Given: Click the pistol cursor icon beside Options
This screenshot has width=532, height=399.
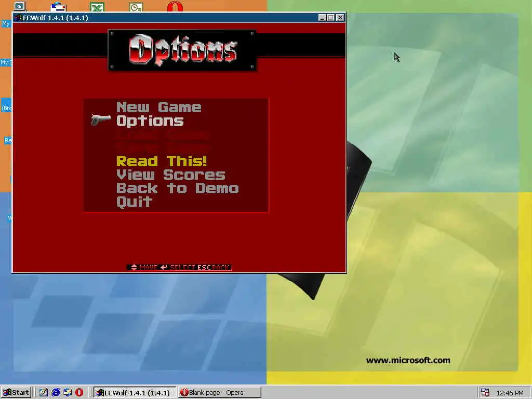Looking at the screenshot, I should 101,120.
